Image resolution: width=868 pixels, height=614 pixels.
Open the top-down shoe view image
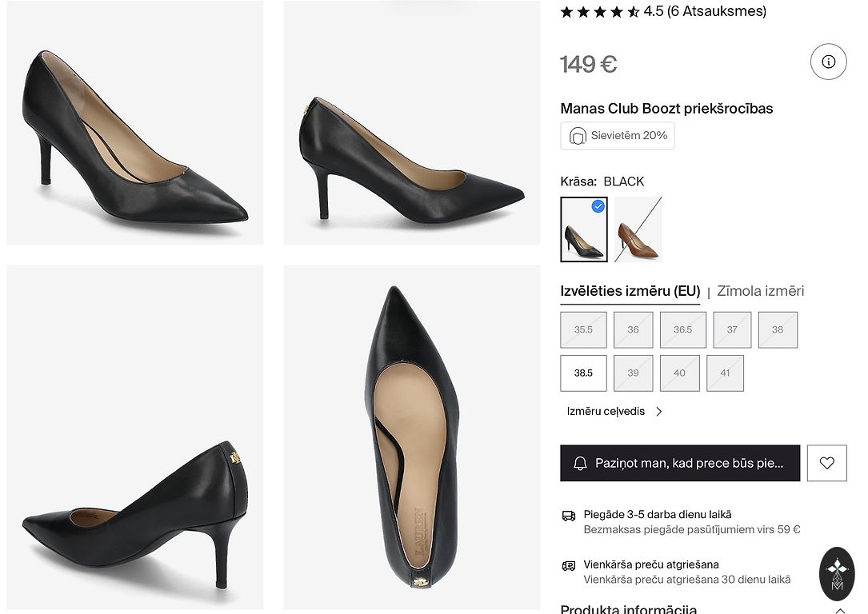(411, 437)
